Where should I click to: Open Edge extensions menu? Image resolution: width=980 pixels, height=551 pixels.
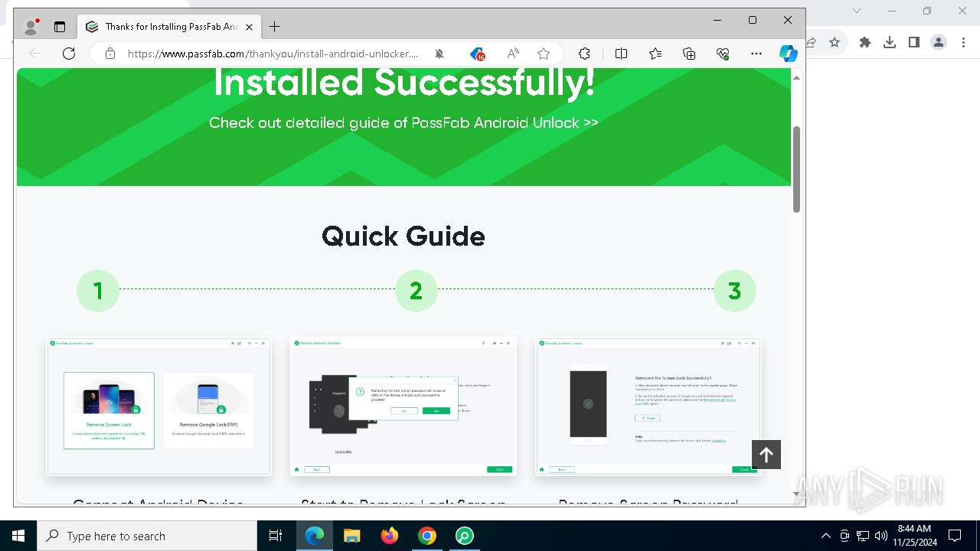[584, 54]
